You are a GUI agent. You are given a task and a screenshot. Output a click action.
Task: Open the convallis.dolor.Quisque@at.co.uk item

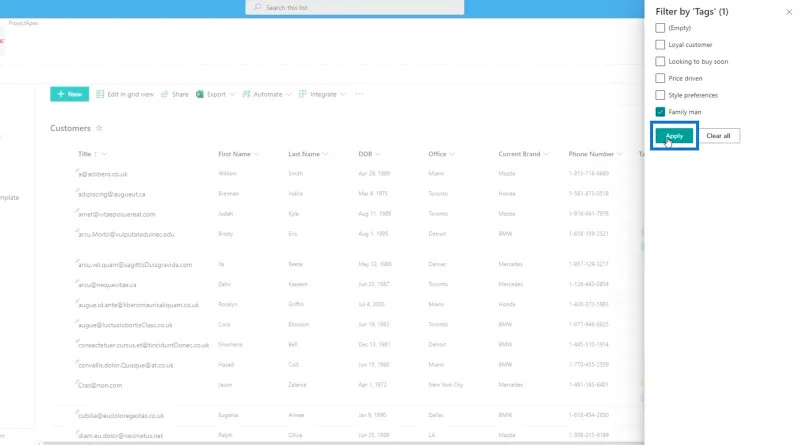[x=126, y=365]
